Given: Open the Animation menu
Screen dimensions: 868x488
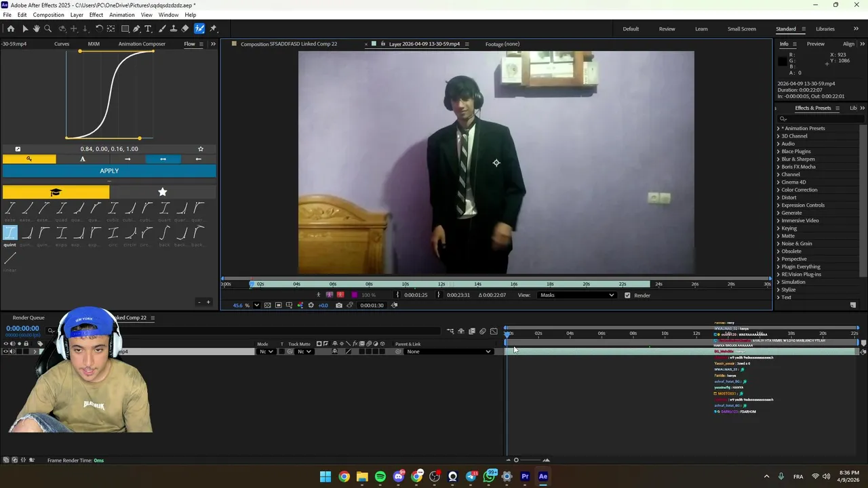Looking at the screenshot, I should [122, 15].
